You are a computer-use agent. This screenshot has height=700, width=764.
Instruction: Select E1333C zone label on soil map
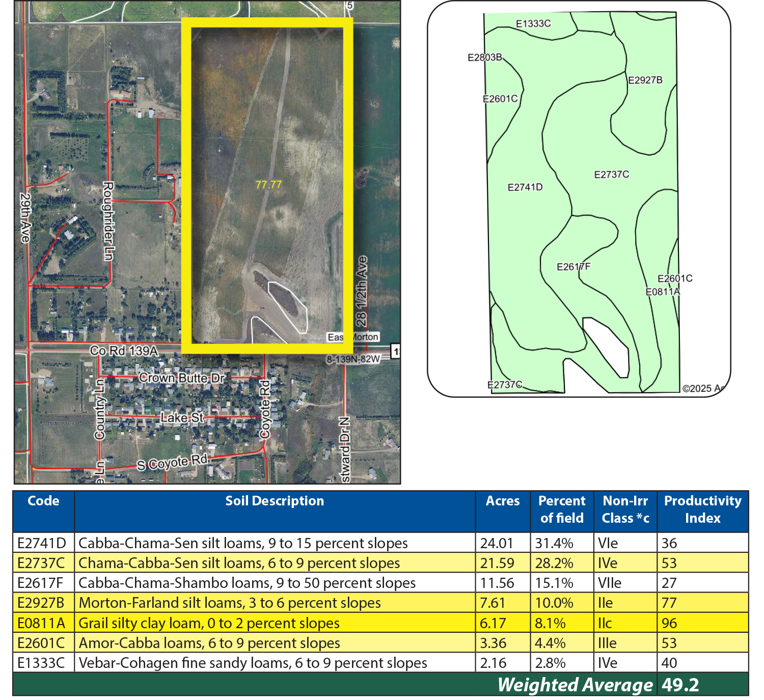tap(533, 24)
